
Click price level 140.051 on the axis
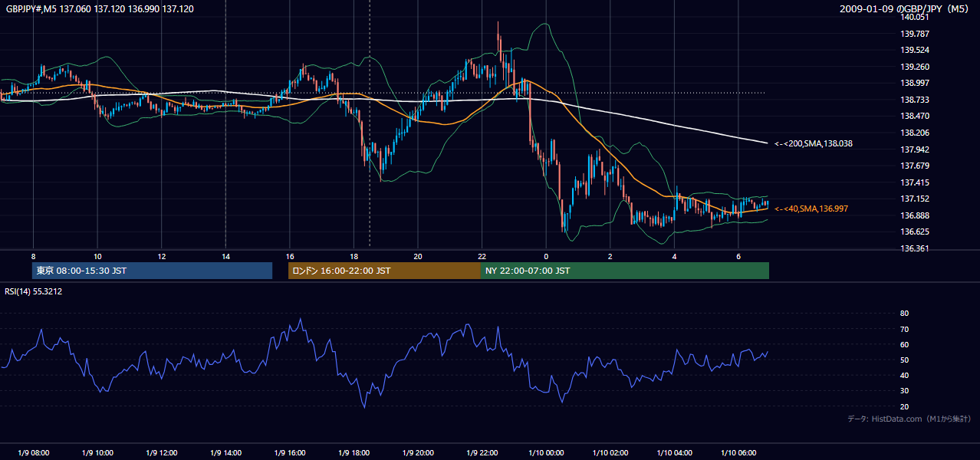point(915,17)
